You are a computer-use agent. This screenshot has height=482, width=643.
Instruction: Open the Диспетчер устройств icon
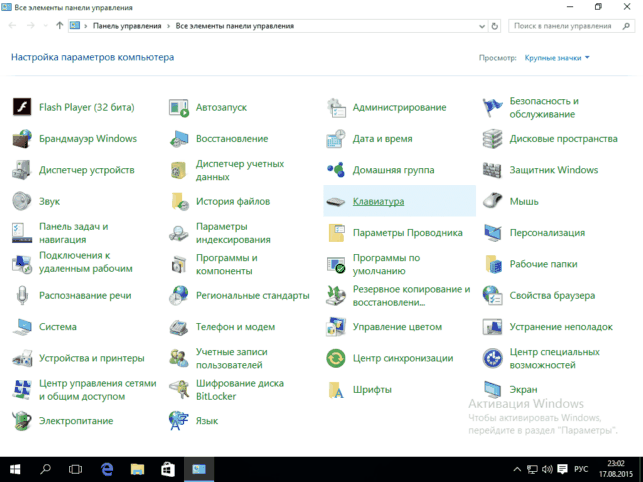tap(22, 170)
